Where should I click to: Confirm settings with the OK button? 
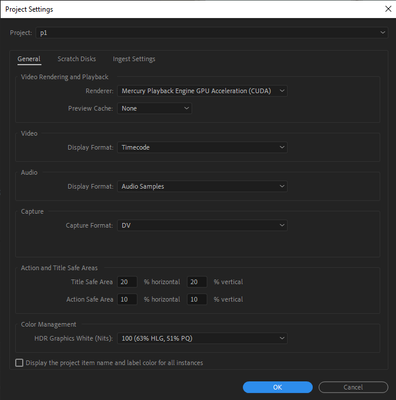[278, 387]
